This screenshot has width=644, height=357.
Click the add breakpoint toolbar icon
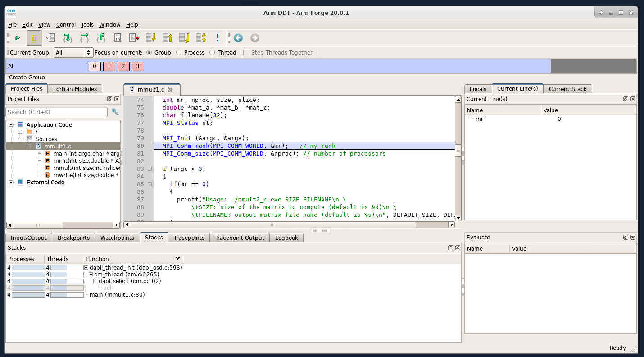coord(51,38)
